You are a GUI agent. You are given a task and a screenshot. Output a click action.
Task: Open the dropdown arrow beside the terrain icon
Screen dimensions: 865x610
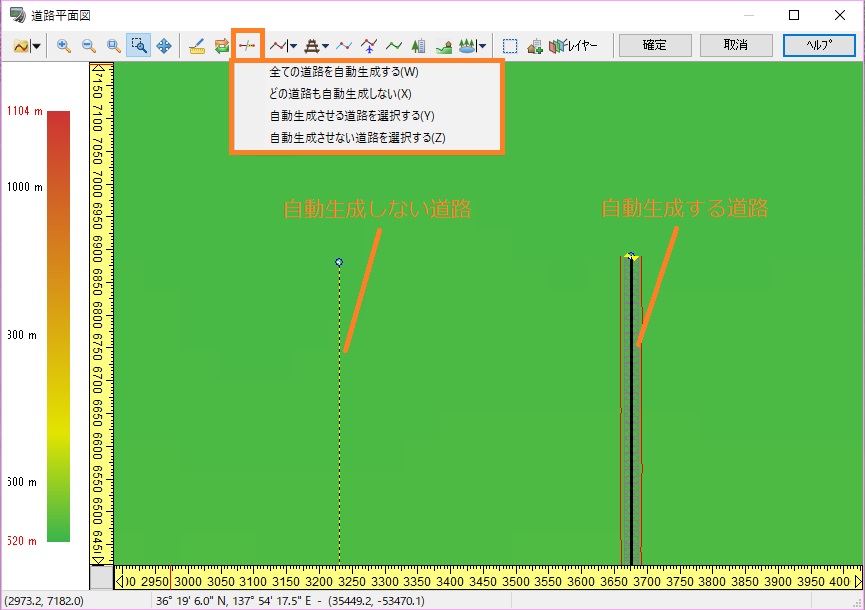(36, 46)
